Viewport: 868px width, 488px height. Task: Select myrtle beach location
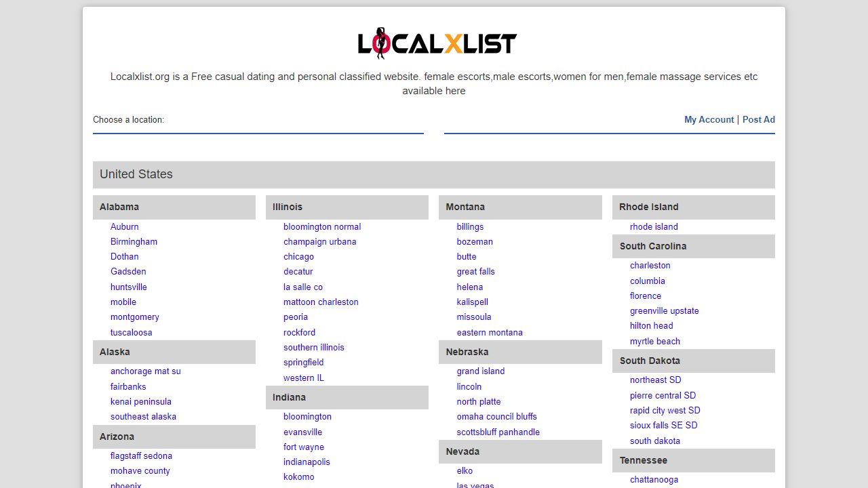click(655, 341)
